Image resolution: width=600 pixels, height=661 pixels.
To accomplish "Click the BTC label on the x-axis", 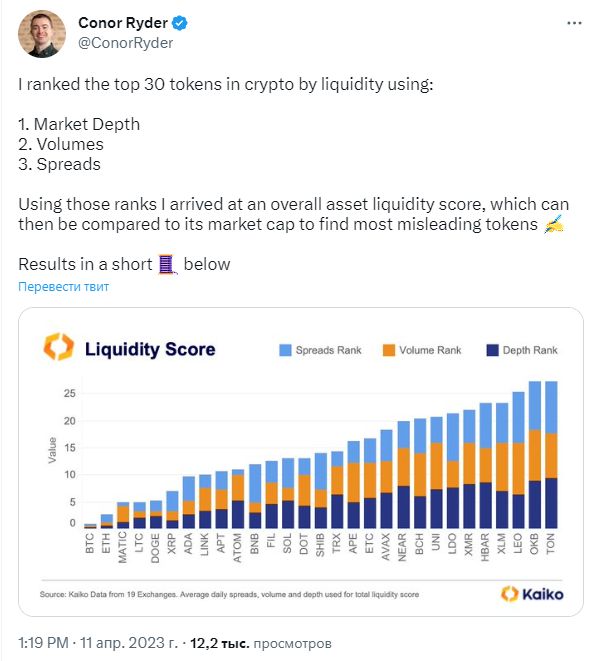I will click(89, 543).
